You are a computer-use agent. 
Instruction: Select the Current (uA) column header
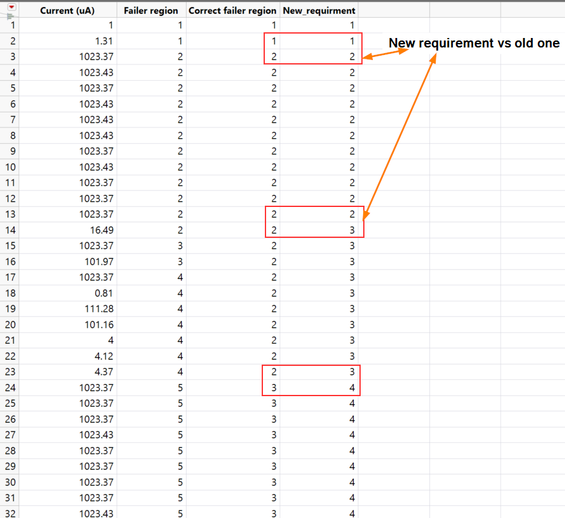(x=67, y=11)
